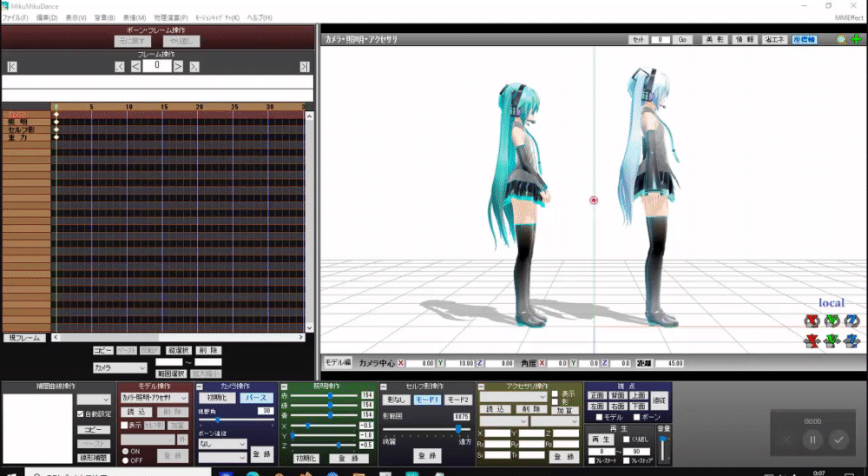Viewport: 868px width, 476px height.
Task: Go to next keyframe button
Action: pyautogui.click(x=194, y=67)
